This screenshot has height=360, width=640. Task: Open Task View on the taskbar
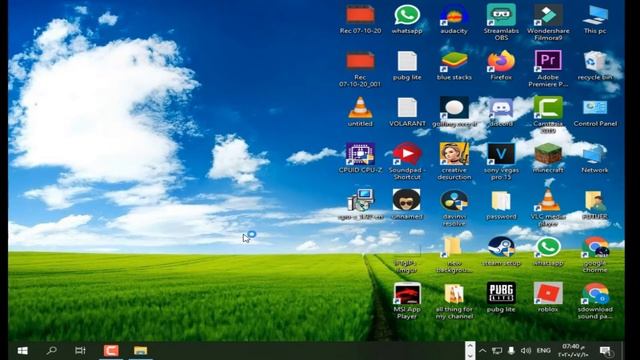click(x=80, y=351)
